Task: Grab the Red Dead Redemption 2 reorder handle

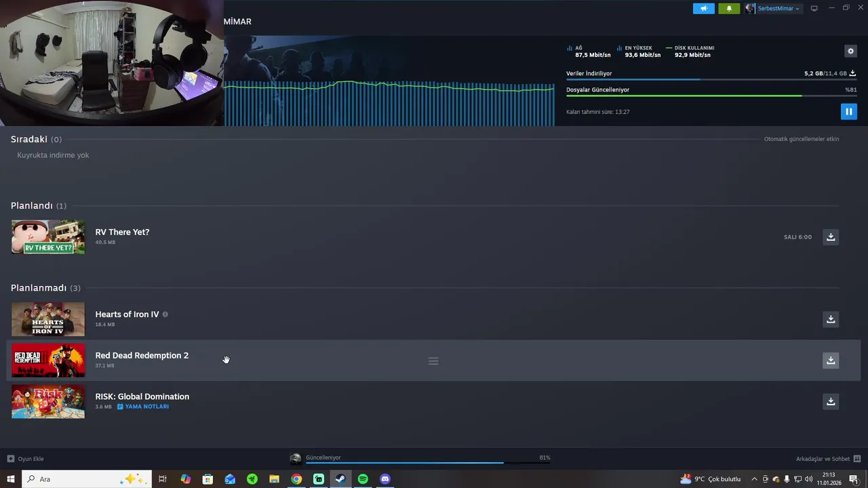Action: 433,361
